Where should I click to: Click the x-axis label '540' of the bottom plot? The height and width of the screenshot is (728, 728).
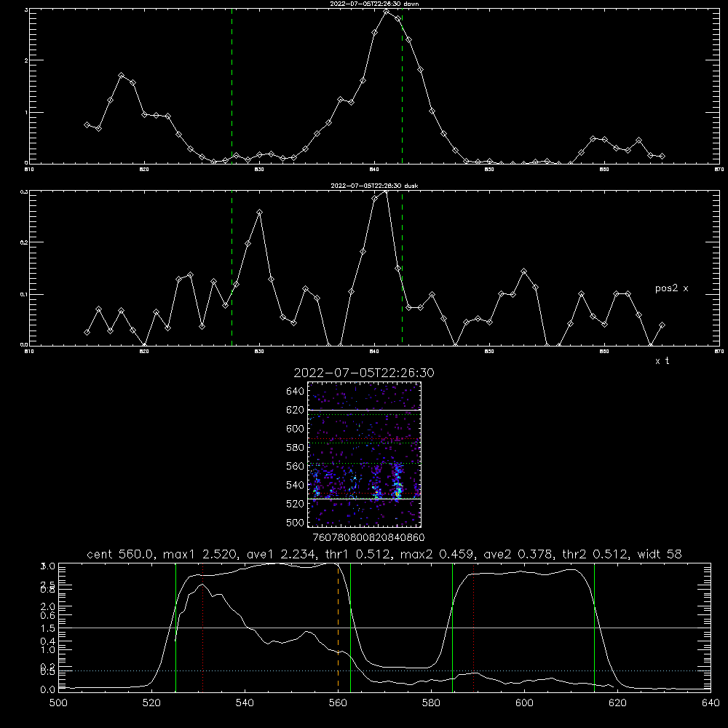pos(245,703)
